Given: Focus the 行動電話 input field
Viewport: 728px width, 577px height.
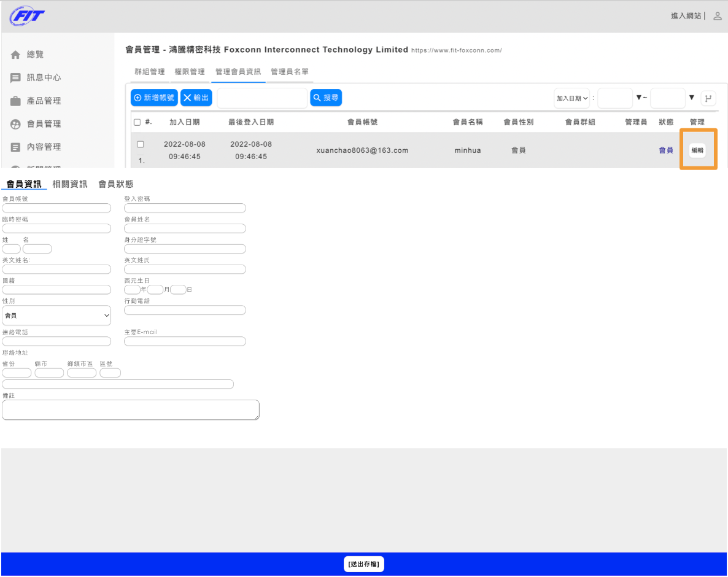Looking at the screenshot, I should point(185,311).
